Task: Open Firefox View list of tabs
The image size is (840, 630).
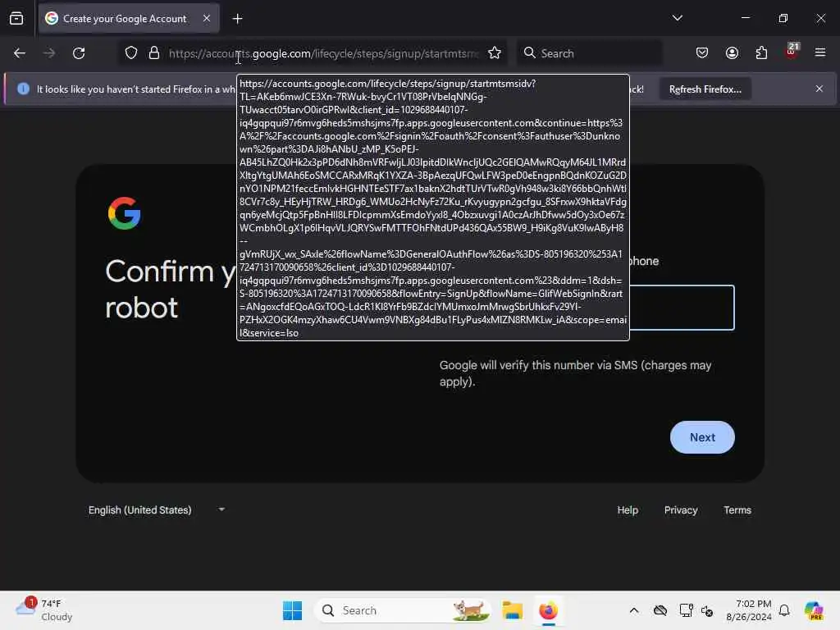Action: tap(16, 19)
